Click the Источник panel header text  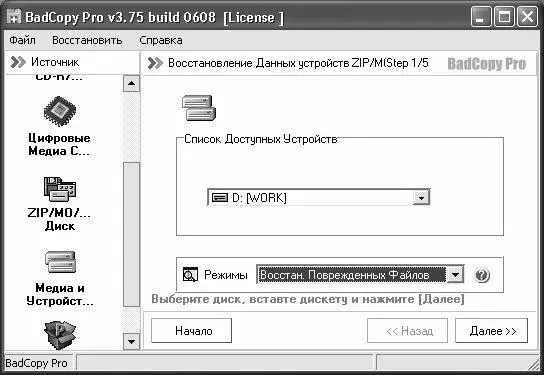click(55, 62)
